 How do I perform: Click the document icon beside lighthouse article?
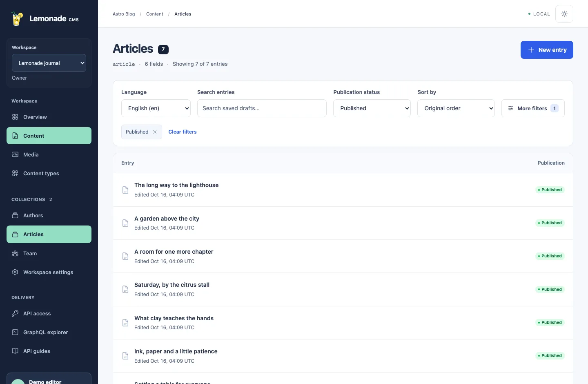125,190
